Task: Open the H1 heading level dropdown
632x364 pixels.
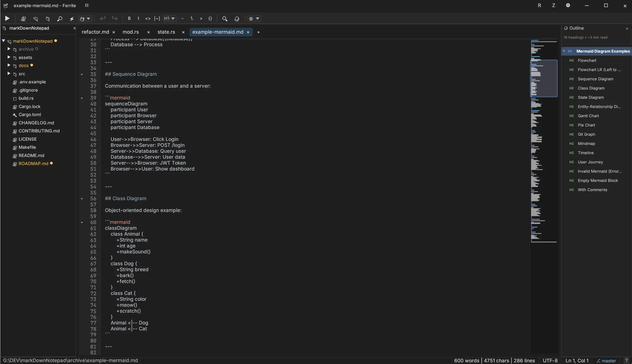Action: 170,18
